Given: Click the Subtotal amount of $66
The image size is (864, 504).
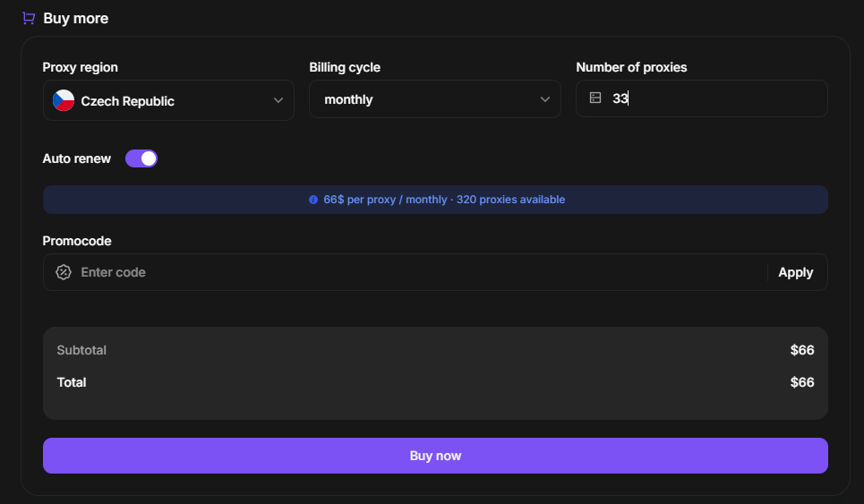Looking at the screenshot, I should pyautogui.click(x=802, y=350).
